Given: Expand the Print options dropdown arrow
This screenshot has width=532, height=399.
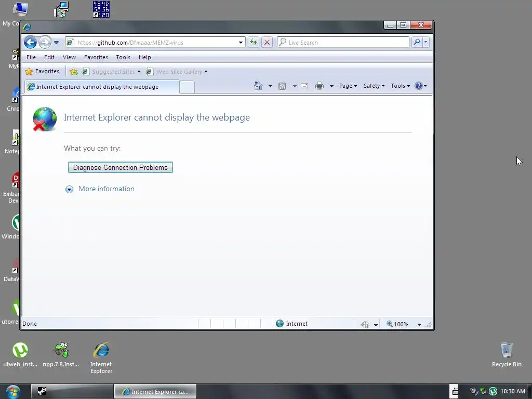Looking at the screenshot, I should [x=331, y=86].
